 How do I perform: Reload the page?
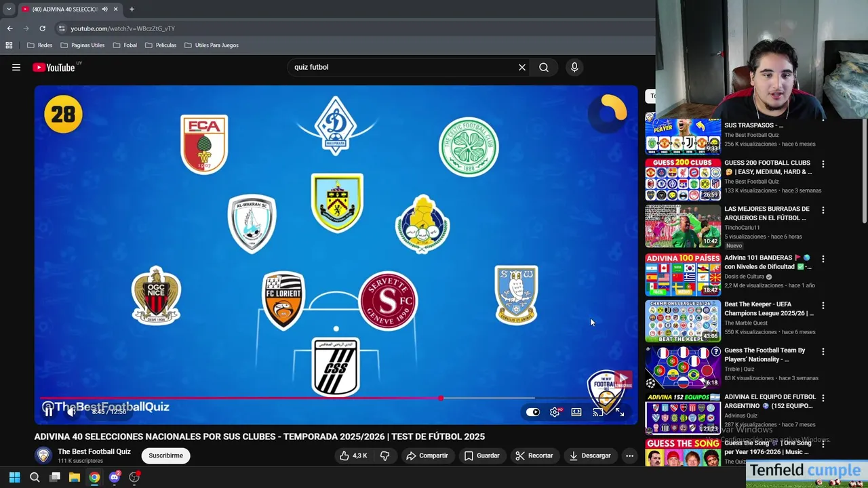(x=42, y=28)
